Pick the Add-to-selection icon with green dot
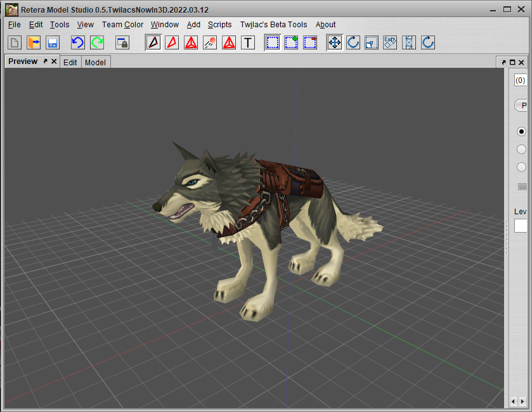Viewport: 532px width, 412px height. click(292, 42)
